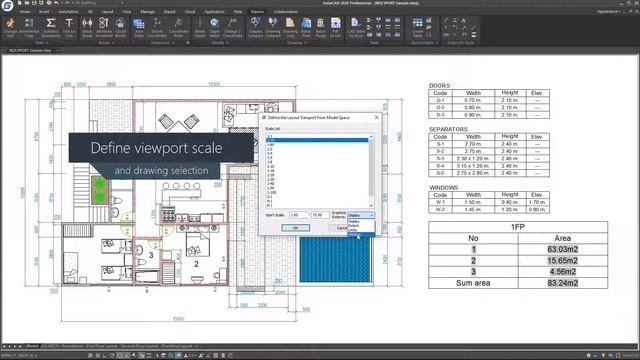Expand the Blocks ribbon panel
Image resolution: width=640 pixels, height=360 pixels.
[106, 42]
